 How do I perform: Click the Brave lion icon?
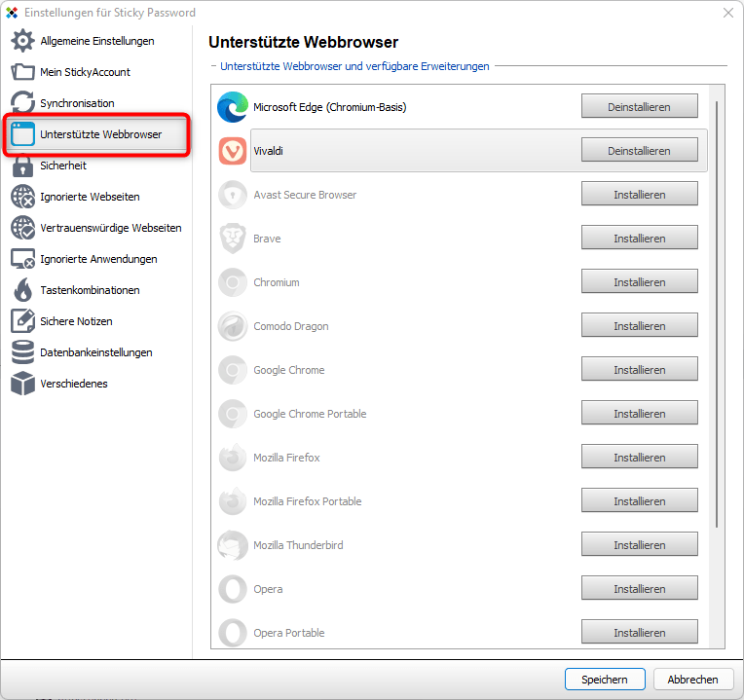pos(233,239)
